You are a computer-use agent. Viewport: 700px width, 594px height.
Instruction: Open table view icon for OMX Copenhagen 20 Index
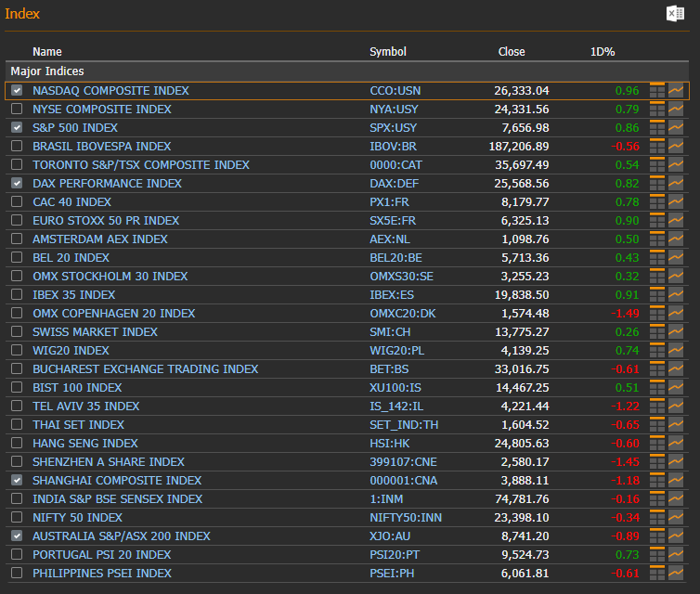pyautogui.click(x=657, y=314)
